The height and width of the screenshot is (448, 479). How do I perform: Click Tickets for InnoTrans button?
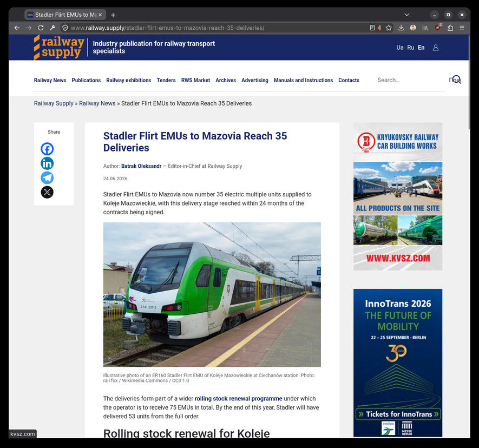pyautogui.click(x=398, y=414)
